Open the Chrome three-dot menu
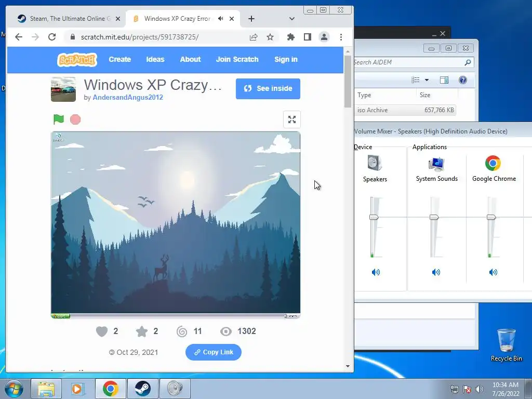 341,37
